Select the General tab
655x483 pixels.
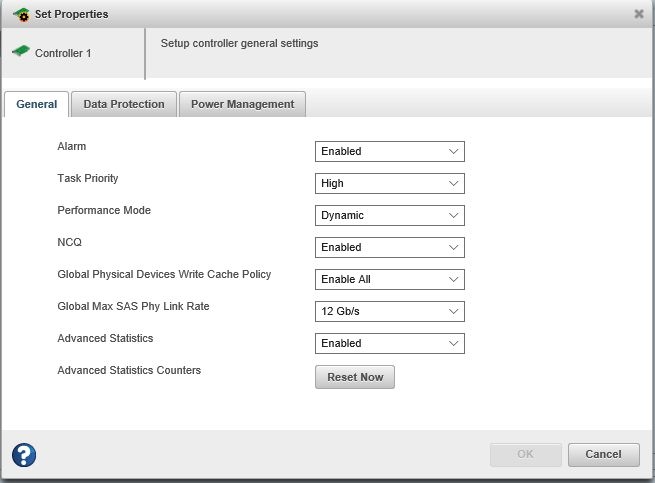click(x=37, y=104)
